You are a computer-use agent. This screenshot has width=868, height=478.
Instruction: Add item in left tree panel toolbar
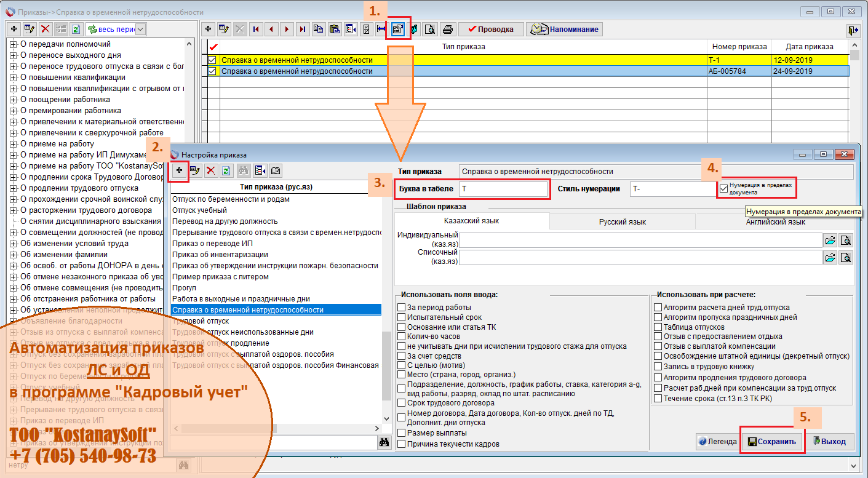click(x=14, y=29)
